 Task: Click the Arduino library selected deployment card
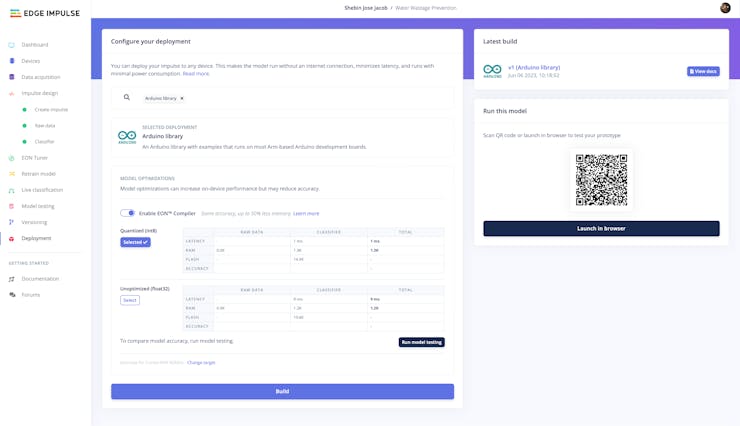pos(282,137)
